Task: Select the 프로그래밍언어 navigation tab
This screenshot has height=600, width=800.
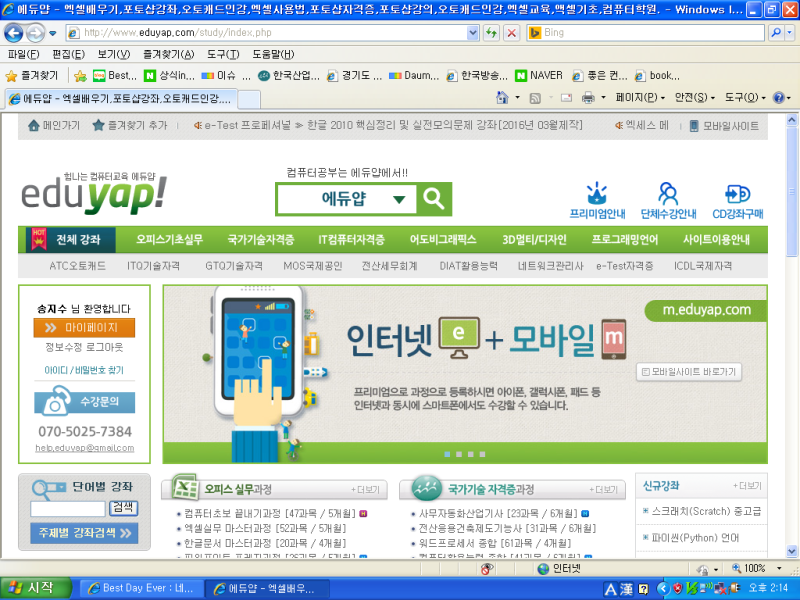Action: [x=625, y=239]
